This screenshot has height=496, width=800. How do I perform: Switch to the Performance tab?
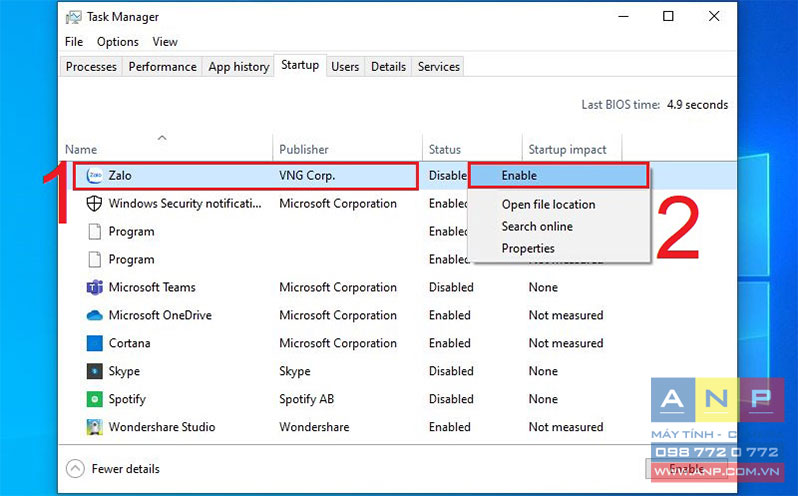coord(162,67)
